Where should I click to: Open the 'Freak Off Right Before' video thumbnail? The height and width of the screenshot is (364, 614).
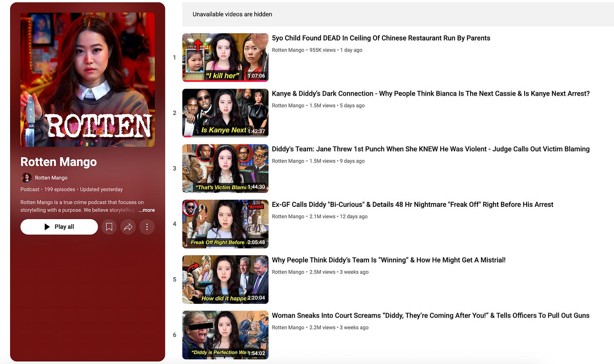(x=225, y=224)
